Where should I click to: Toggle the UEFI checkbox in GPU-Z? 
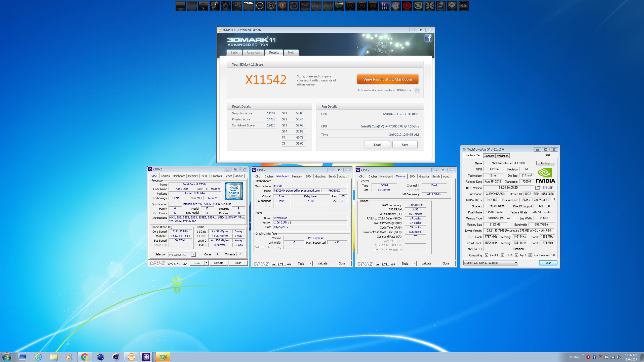545,188
